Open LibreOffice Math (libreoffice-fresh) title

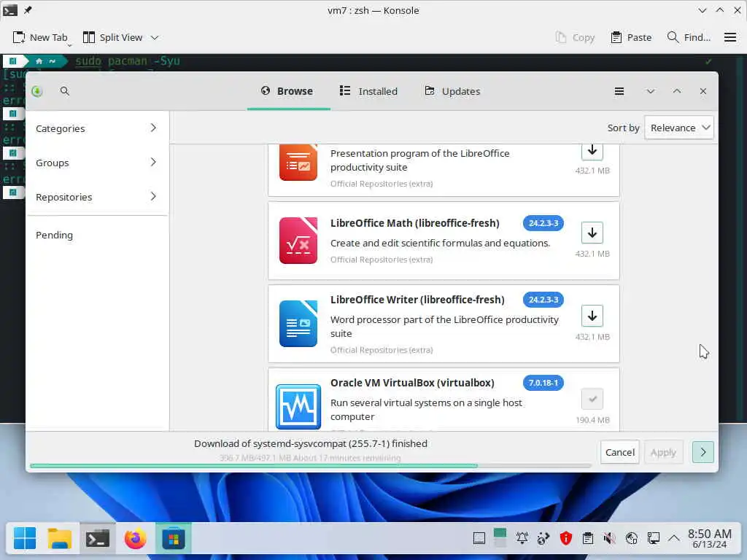pos(415,223)
